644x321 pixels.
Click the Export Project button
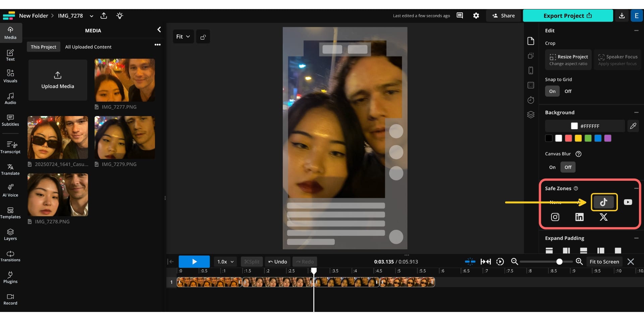tap(568, 16)
